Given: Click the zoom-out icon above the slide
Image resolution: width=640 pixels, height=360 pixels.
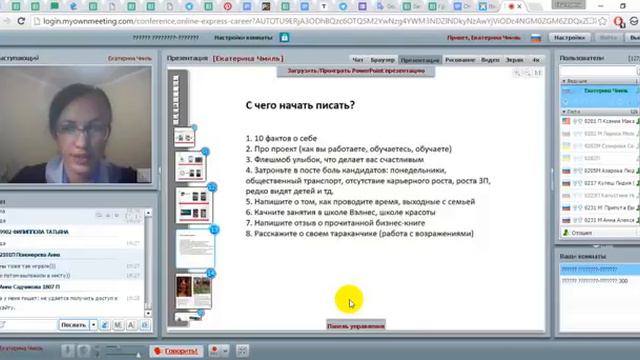Looking at the screenshot, I should 527,73.
